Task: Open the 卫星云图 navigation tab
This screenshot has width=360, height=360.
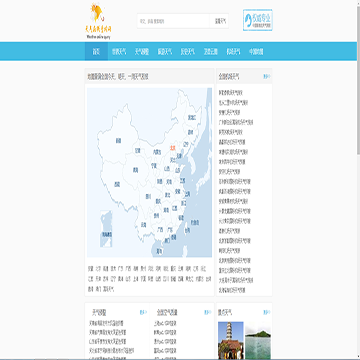Action: point(210,51)
